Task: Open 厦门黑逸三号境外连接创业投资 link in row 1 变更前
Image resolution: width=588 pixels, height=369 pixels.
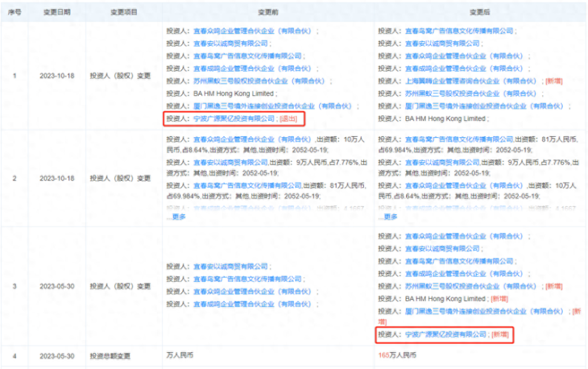Action: 273,106
